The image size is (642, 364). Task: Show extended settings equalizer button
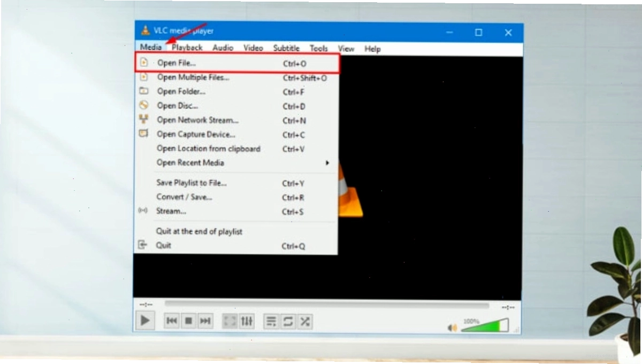pos(247,321)
